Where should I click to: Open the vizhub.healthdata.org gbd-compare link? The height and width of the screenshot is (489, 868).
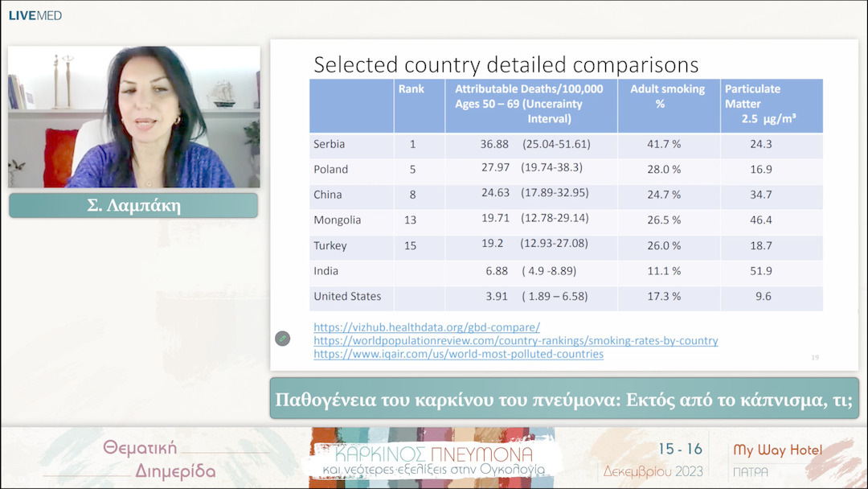point(426,327)
